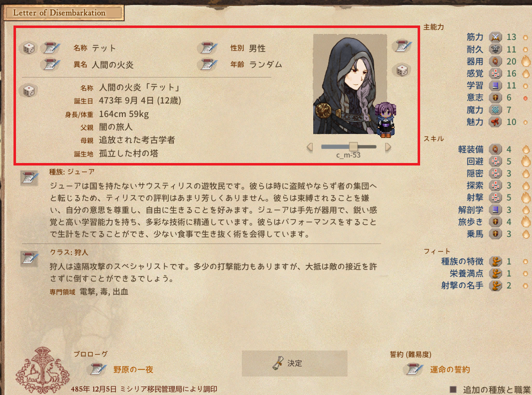The width and height of the screenshot is (532, 395).
Task: Edit the 名称 name with its notepad icon
Action: click(51, 48)
